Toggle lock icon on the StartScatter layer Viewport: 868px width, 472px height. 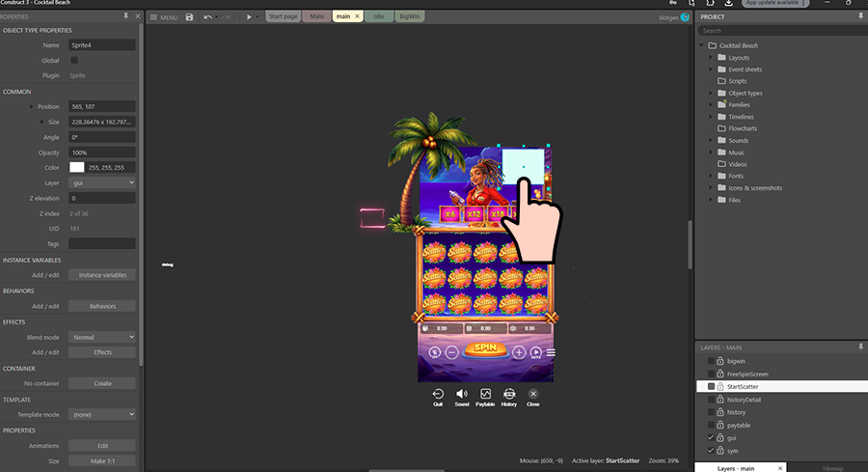[x=720, y=387]
